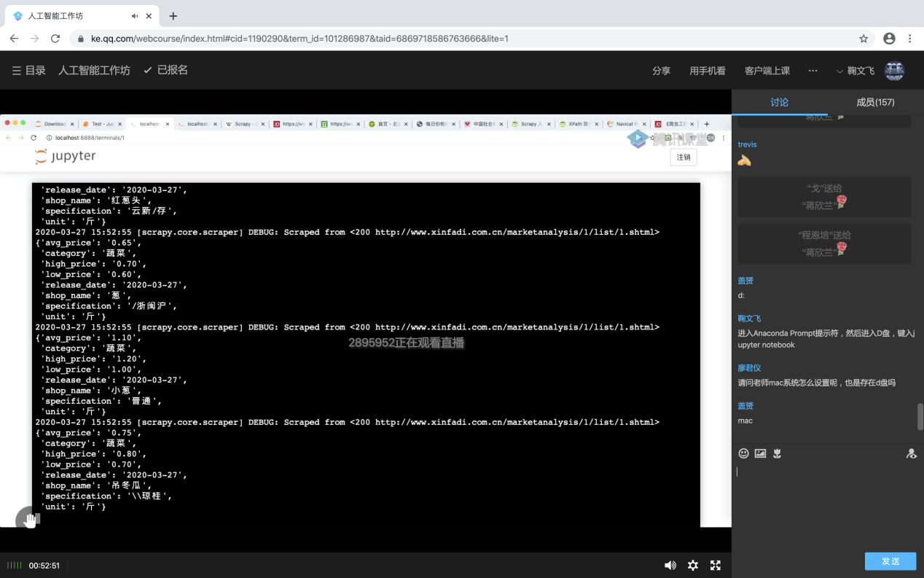Click the image upload icon in chat
This screenshot has height=578, width=924.
[x=760, y=453]
